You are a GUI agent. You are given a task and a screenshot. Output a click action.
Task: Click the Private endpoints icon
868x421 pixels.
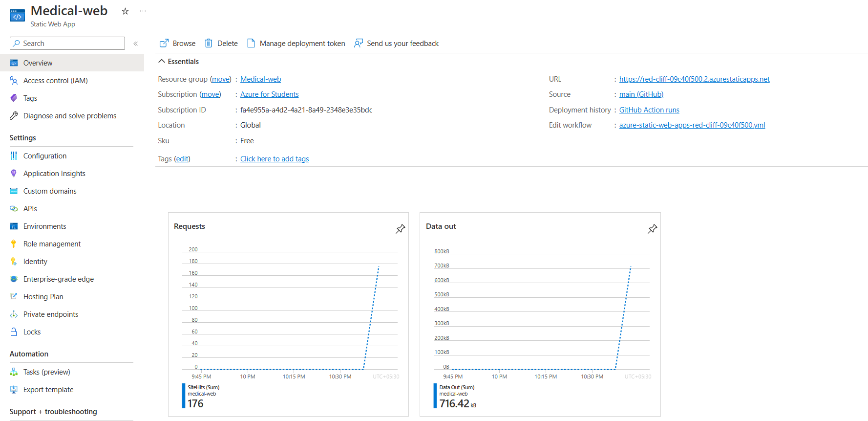pyautogui.click(x=14, y=314)
